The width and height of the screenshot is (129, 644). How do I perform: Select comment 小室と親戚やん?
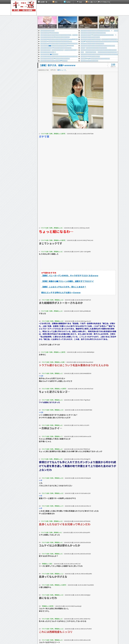pyautogui.click(x=45, y=587)
